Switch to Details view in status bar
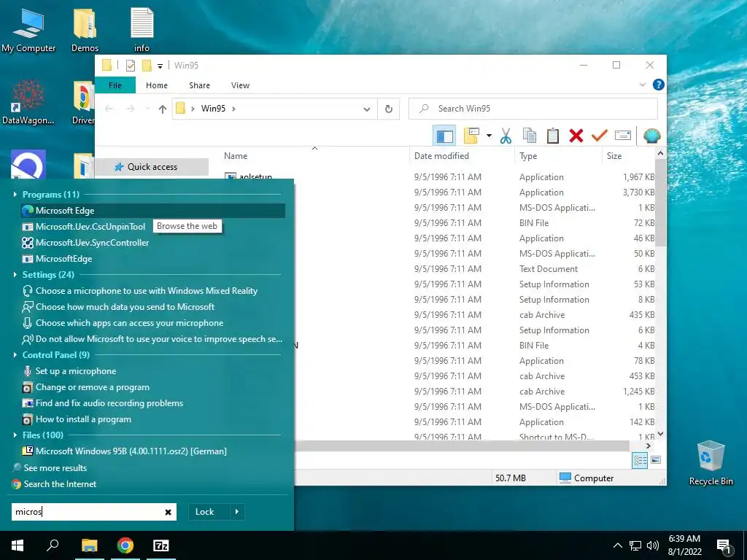Viewport: 747px width, 560px height. (640, 460)
